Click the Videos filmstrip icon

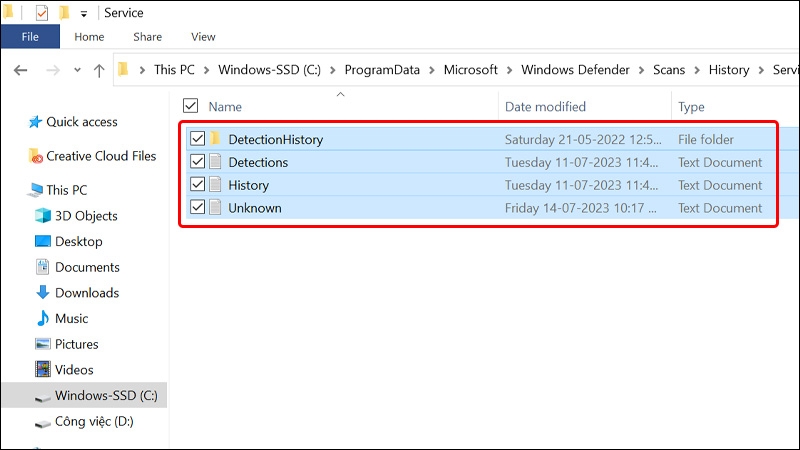43,369
